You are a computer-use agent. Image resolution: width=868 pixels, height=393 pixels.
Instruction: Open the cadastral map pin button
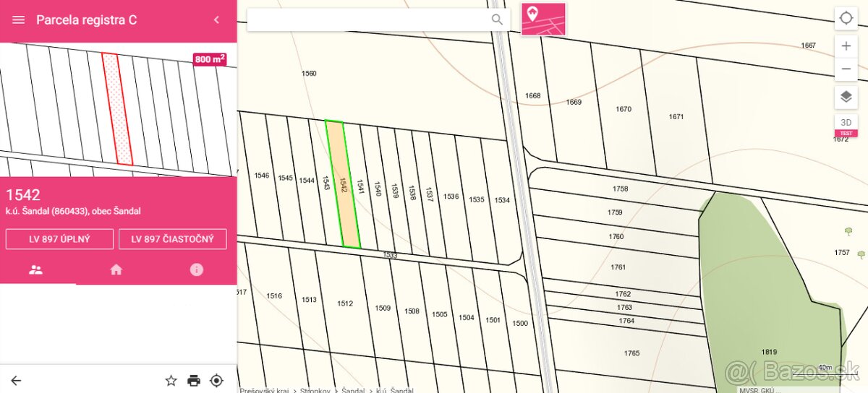coord(543,20)
